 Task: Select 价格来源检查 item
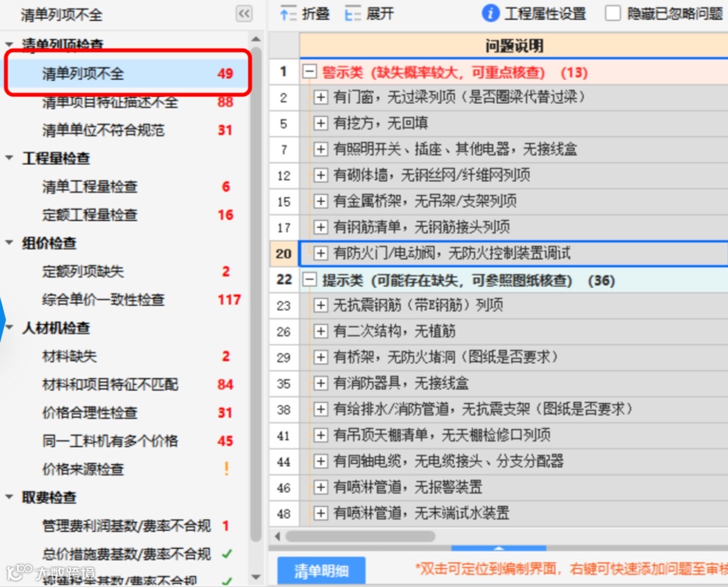tap(83, 469)
